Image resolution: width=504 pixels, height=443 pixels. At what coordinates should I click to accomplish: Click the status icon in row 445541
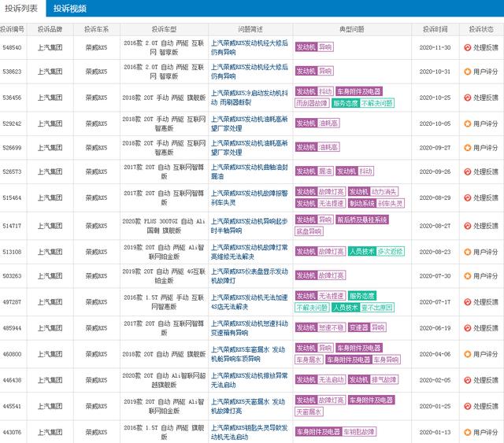tap(467, 406)
